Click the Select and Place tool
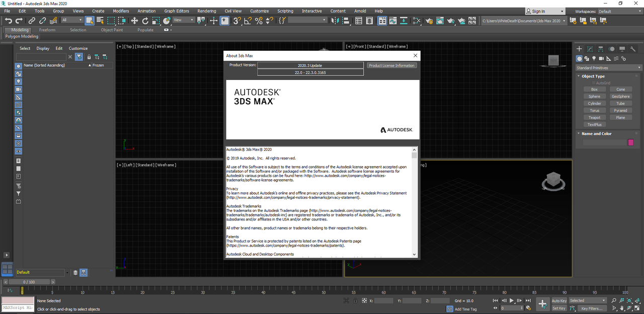 [x=167, y=21]
